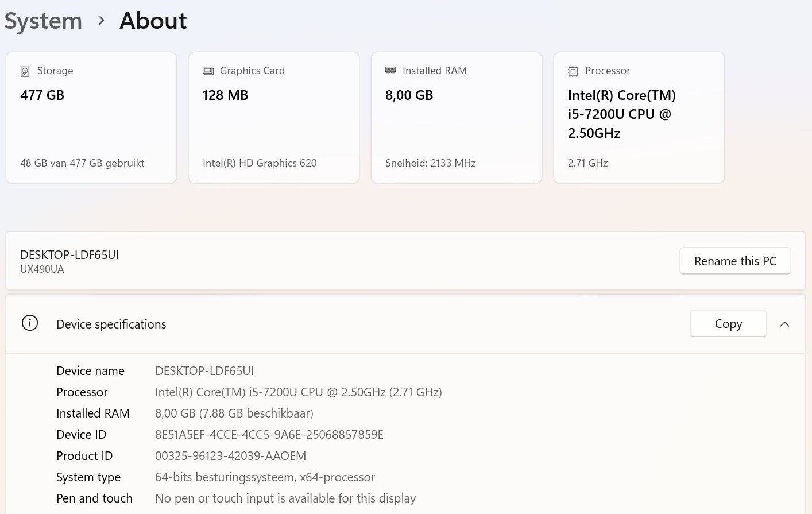The image size is (812, 514).
Task: Rename this PC button
Action: pyautogui.click(x=735, y=261)
